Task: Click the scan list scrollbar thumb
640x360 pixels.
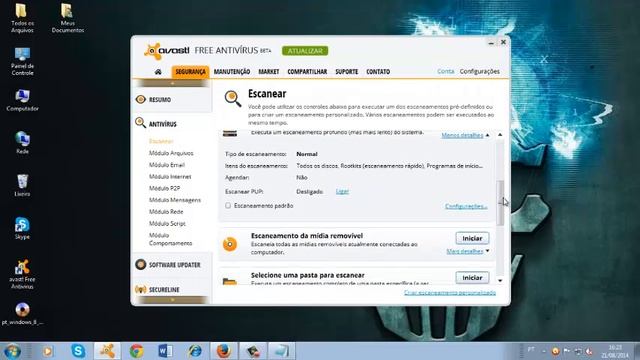Action: (x=500, y=203)
